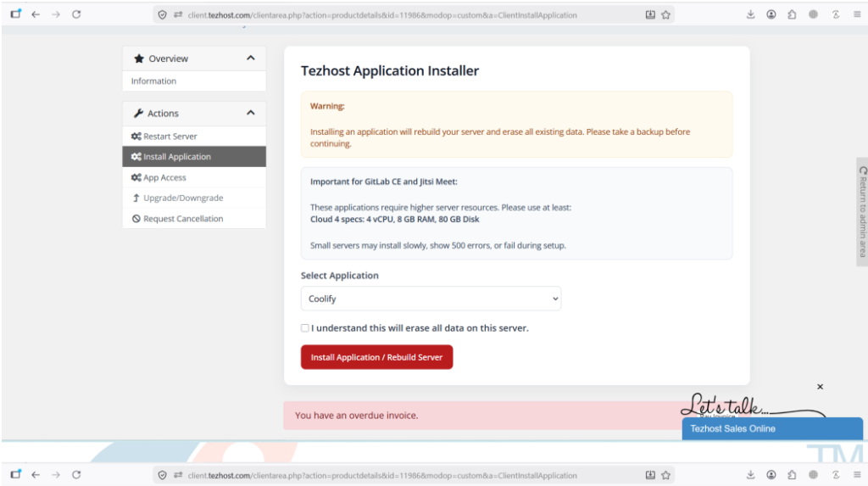Click the Forward arrow in the upper browser toolbar
Viewport: 868px width, 486px height.
coord(56,14)
